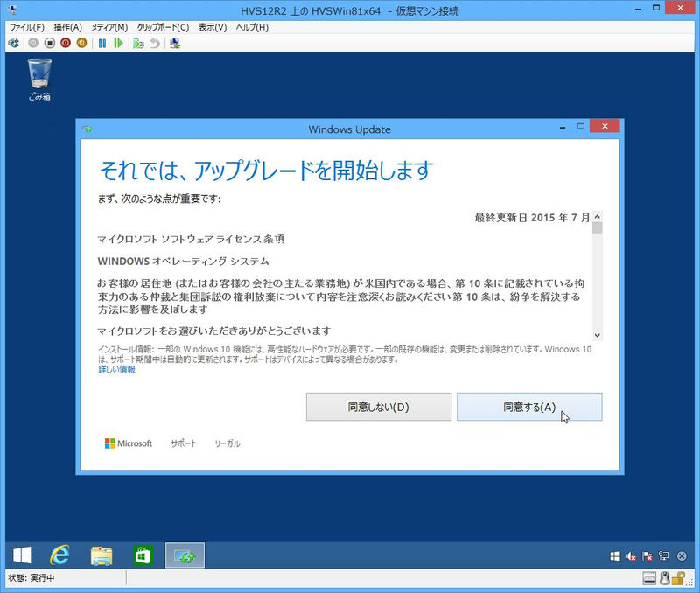Open the 操作(A) menu
Screen dimensions: 700x593
click(x=68, y=27)
